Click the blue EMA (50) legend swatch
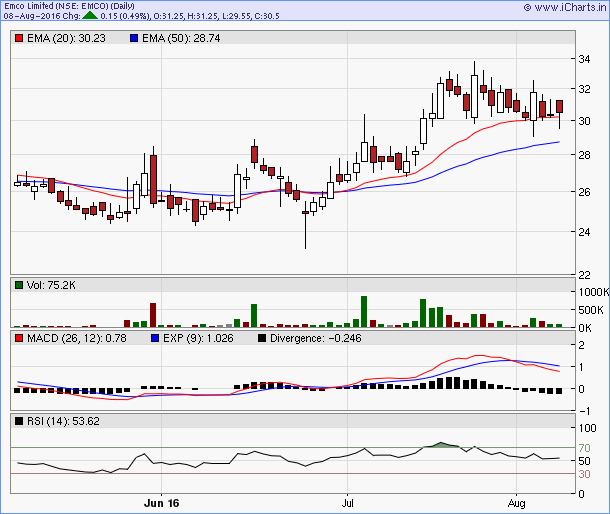 tap(134, 38)
